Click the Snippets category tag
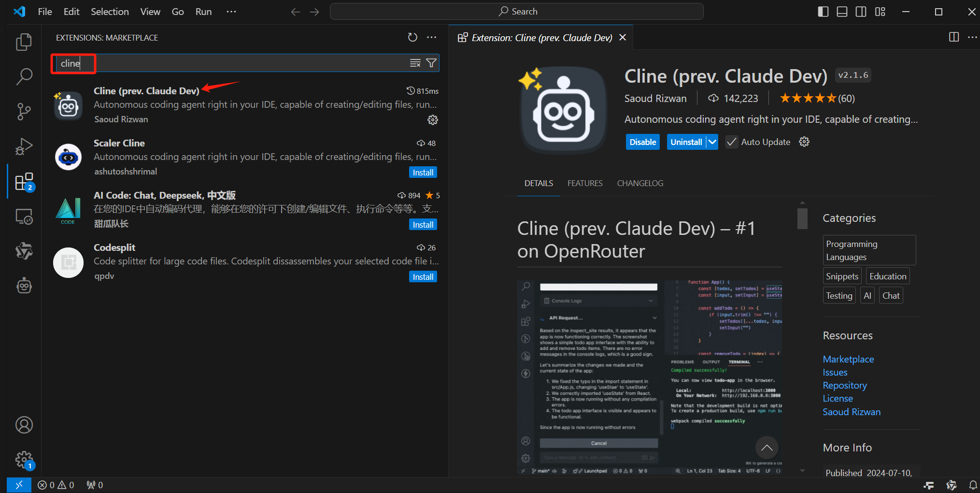 click(842, 276)
